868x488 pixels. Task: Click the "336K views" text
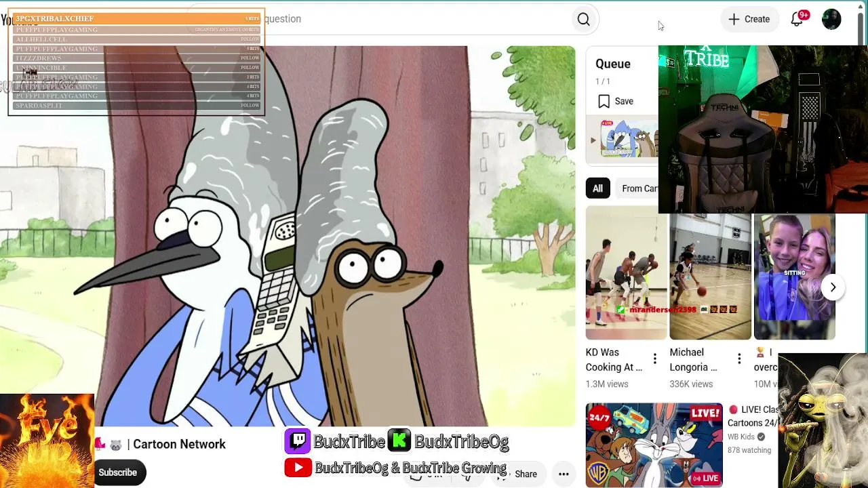[691, 384]
